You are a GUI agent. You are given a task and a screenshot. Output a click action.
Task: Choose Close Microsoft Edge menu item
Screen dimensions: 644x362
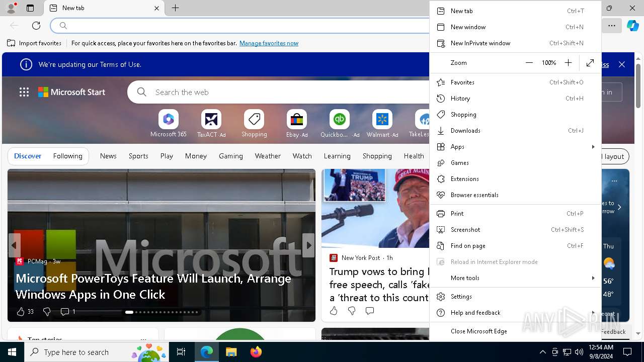point(515,331)
